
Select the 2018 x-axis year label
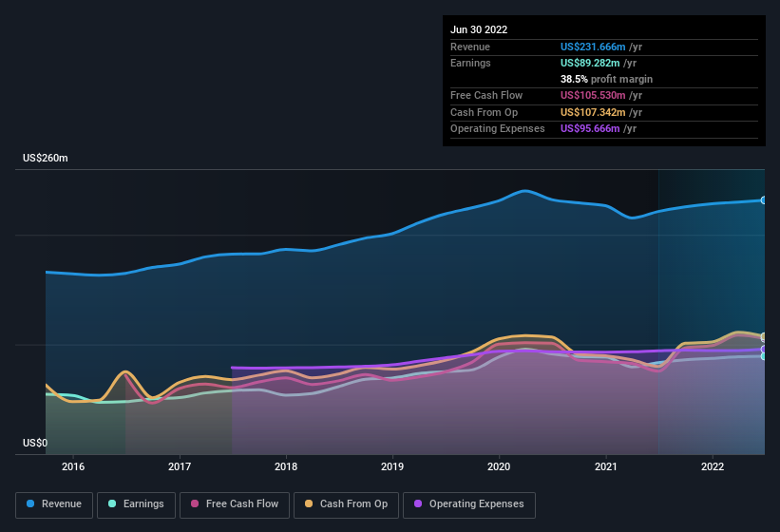[286, 466]
